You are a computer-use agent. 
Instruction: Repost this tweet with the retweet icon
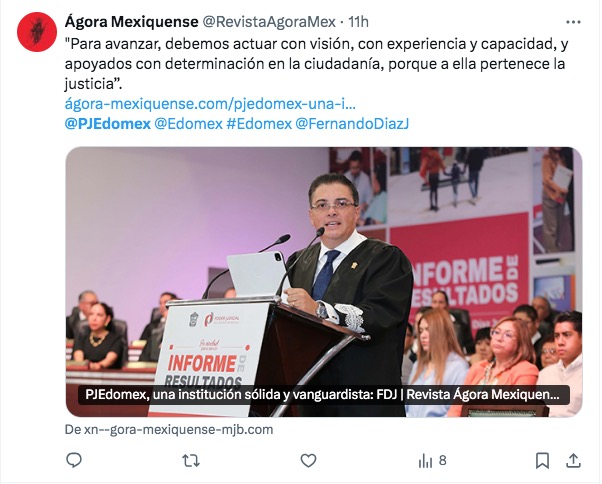click(191, 460)
